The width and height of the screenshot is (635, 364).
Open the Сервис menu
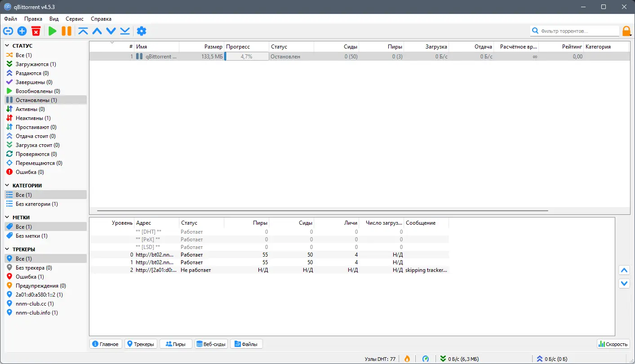[75, 19]
